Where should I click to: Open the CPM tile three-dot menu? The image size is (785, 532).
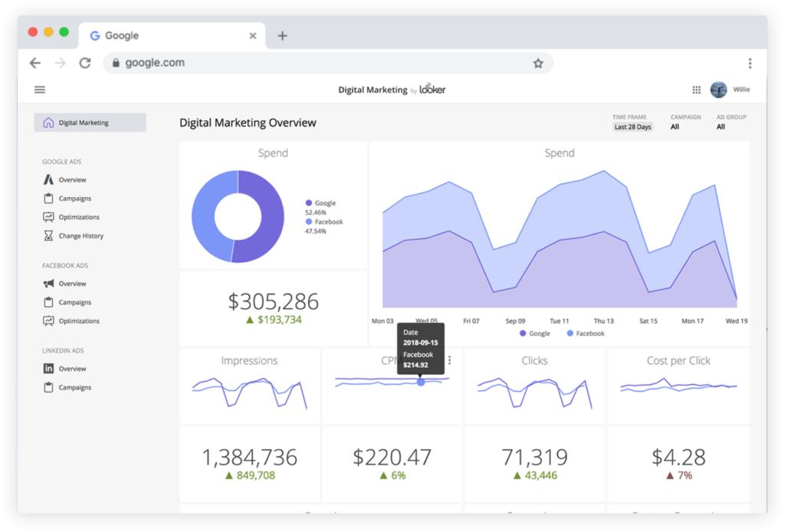(450, 360)
